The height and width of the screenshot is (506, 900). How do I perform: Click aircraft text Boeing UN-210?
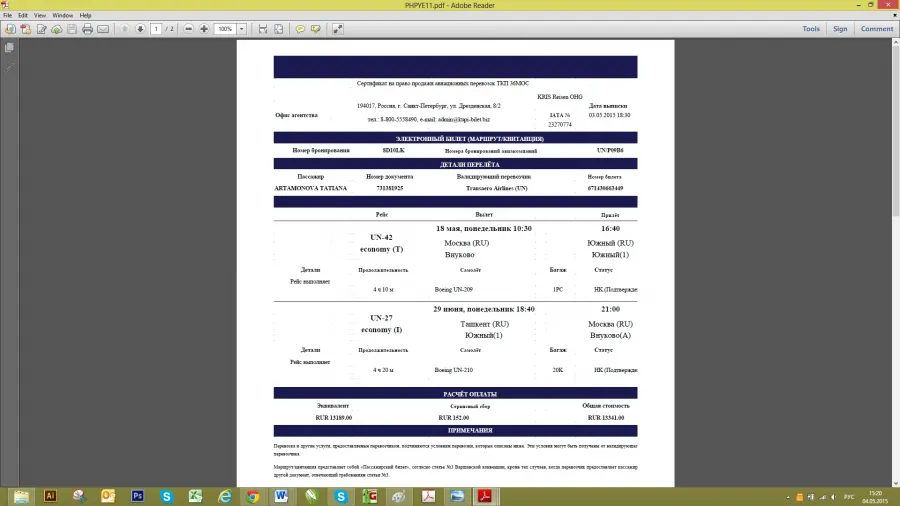tap(453, 370)
